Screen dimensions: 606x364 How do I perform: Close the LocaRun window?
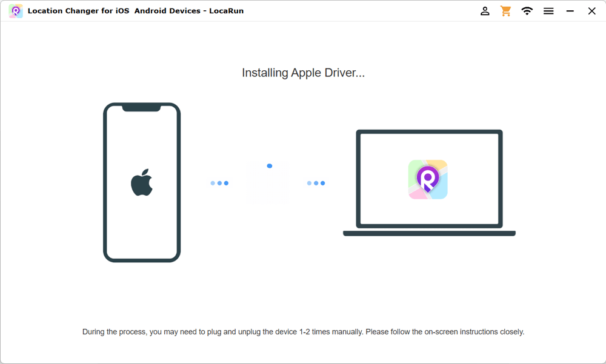(x=591, y=12)
